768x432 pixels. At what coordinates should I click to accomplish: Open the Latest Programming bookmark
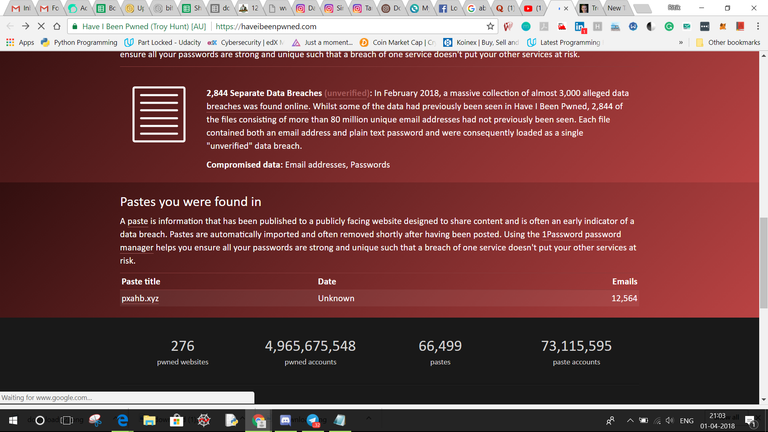click(x=564, y=43)
